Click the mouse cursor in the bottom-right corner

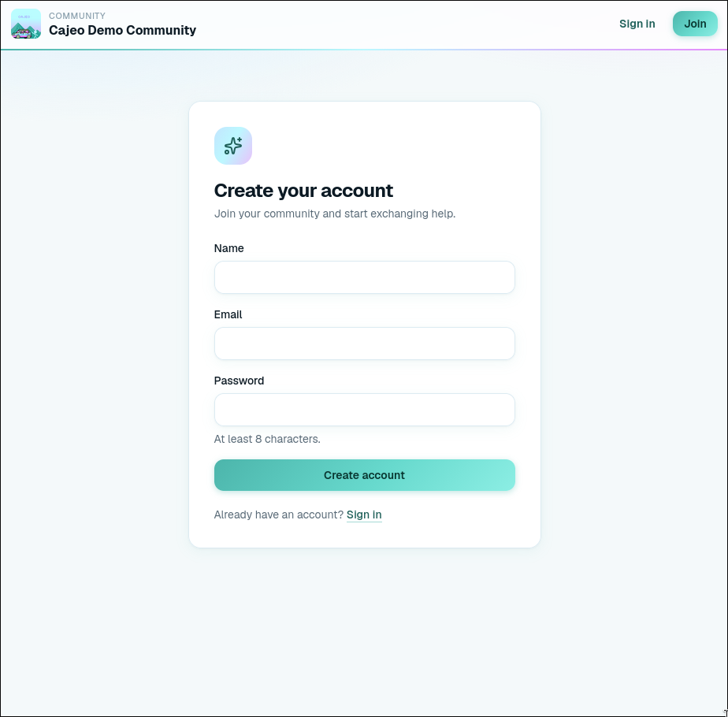[x=725, y=712]
